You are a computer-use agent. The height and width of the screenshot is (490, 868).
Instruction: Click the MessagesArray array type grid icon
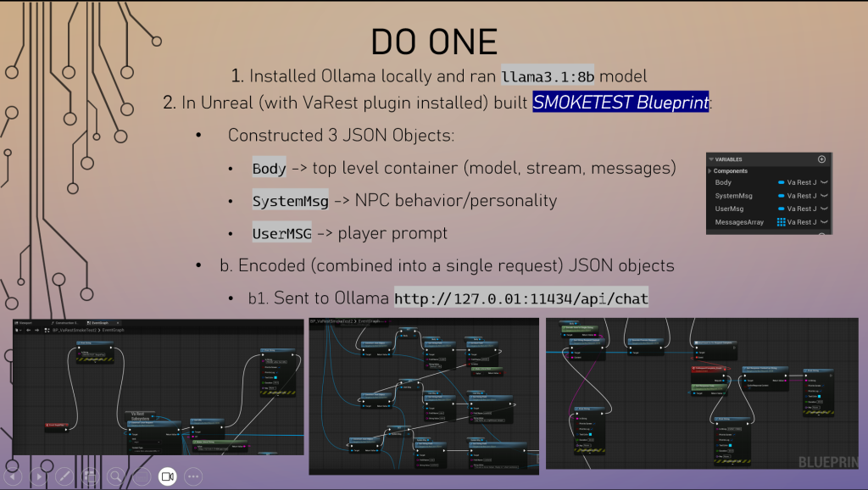(781, 222)
